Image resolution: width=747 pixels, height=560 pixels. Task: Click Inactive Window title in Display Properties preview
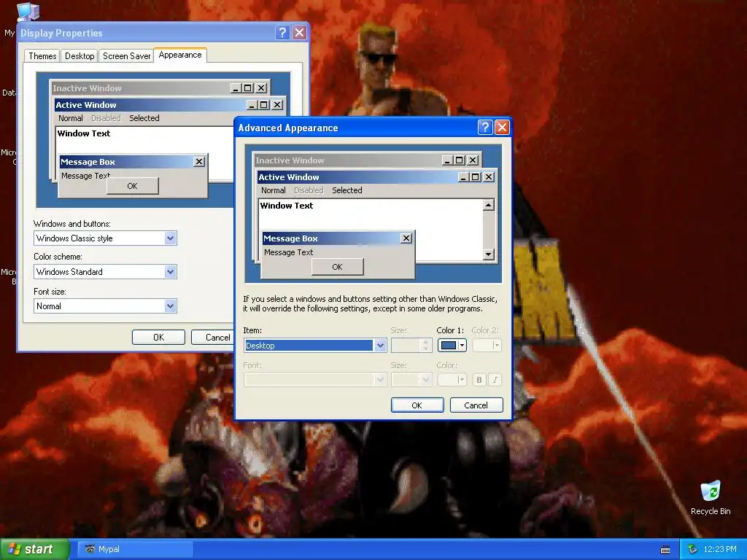click(x=88, y=88)
